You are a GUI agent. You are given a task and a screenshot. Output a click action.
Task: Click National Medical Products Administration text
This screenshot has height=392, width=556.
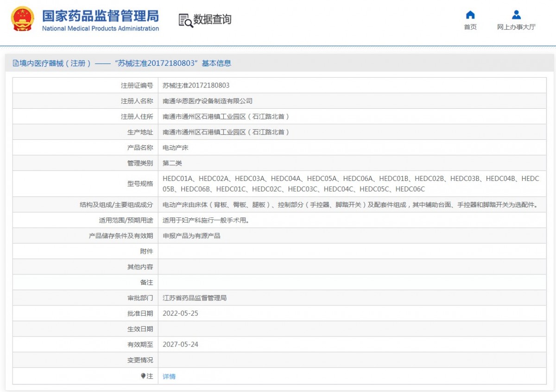[x=101, y=29]
